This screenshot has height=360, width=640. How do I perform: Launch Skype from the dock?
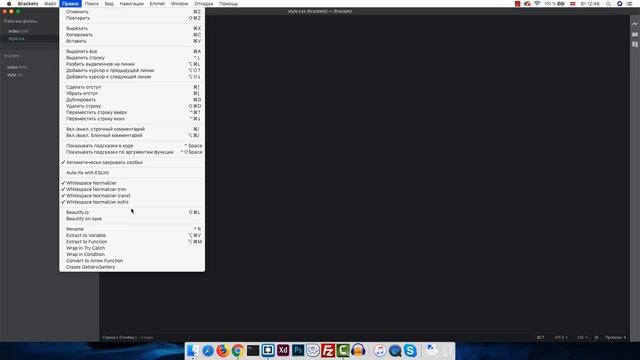pyautogui.click(x=410, y=350)
